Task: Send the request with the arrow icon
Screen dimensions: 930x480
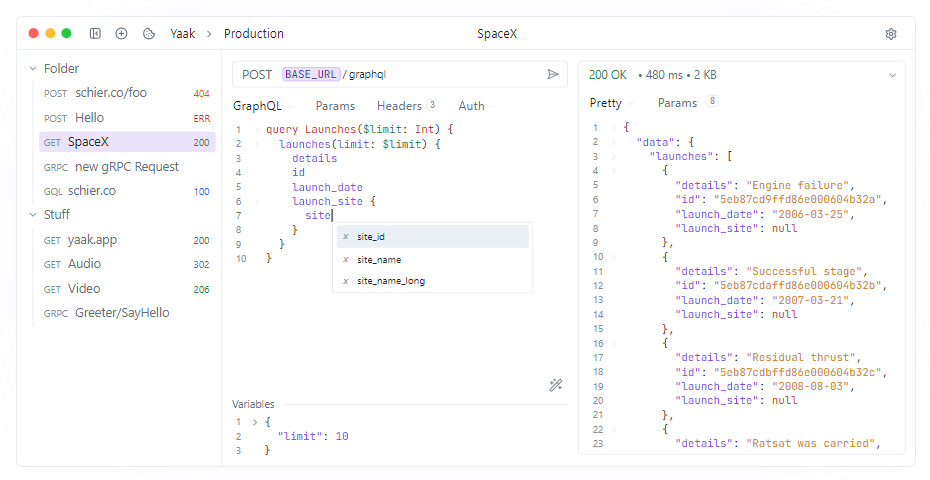Action: tap(553, 74)
